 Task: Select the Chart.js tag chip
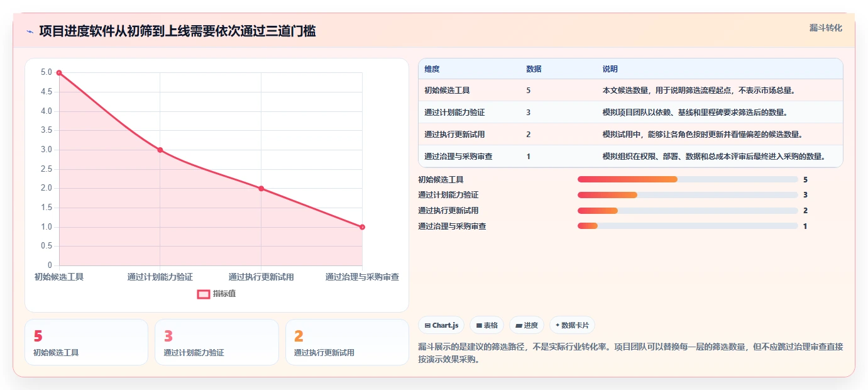tap(441, 325)
